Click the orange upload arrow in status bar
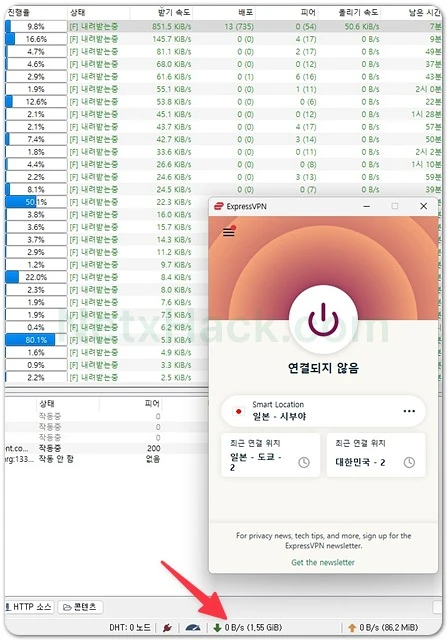 (352, 628)
